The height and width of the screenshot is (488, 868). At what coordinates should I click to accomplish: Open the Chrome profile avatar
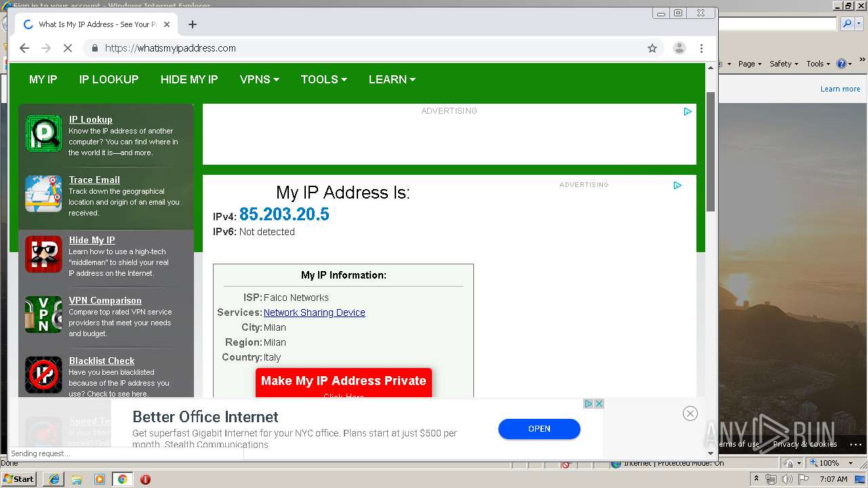click(x=679, y=48)
